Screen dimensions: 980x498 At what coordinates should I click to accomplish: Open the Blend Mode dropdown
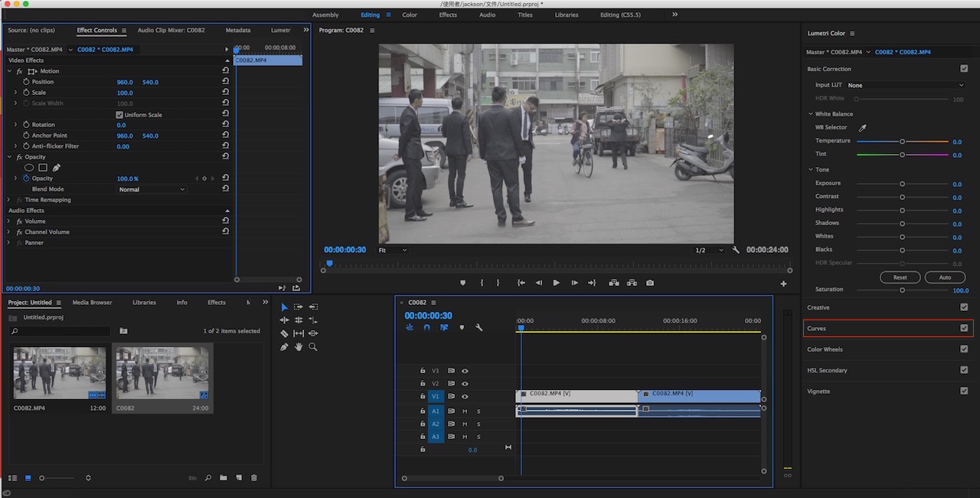(x=152, y=189)
